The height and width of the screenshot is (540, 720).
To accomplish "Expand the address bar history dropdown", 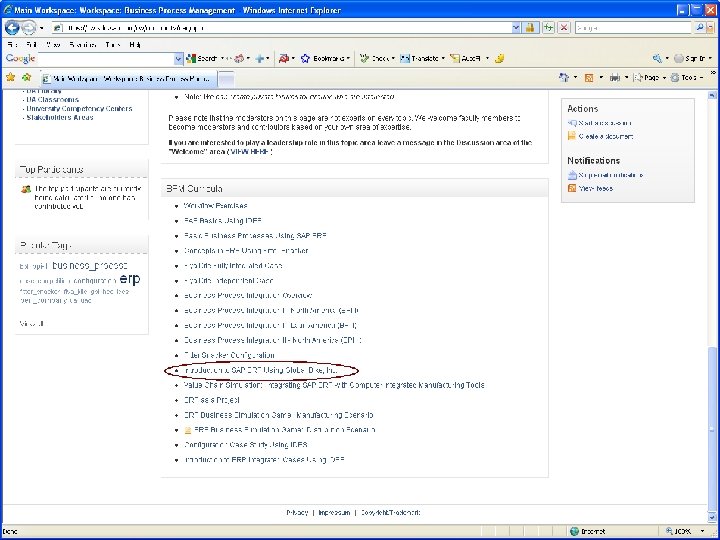I will (516, 28).
